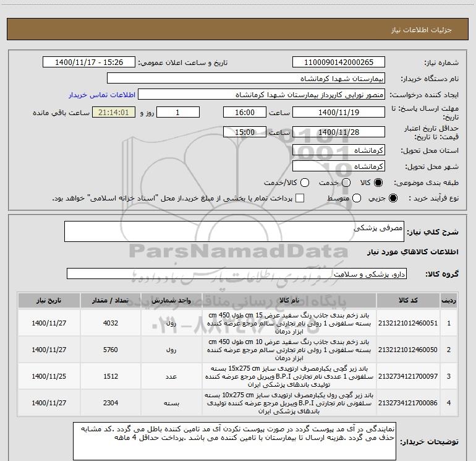The width and height of the screenshot is (476, 461).
Task: Click product code 213212101246​0051
Action: 408,323
